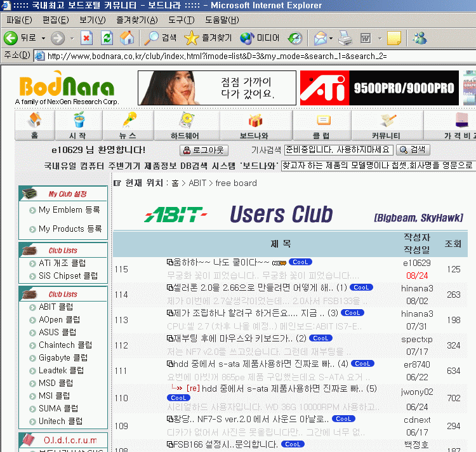Go to the home page via house icon
476x452 pixels.
[127, 38]
